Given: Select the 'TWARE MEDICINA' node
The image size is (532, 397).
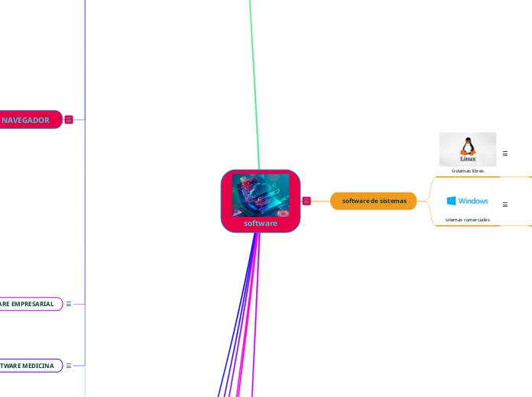Looking at the screenshot, I should click(29, 366).
